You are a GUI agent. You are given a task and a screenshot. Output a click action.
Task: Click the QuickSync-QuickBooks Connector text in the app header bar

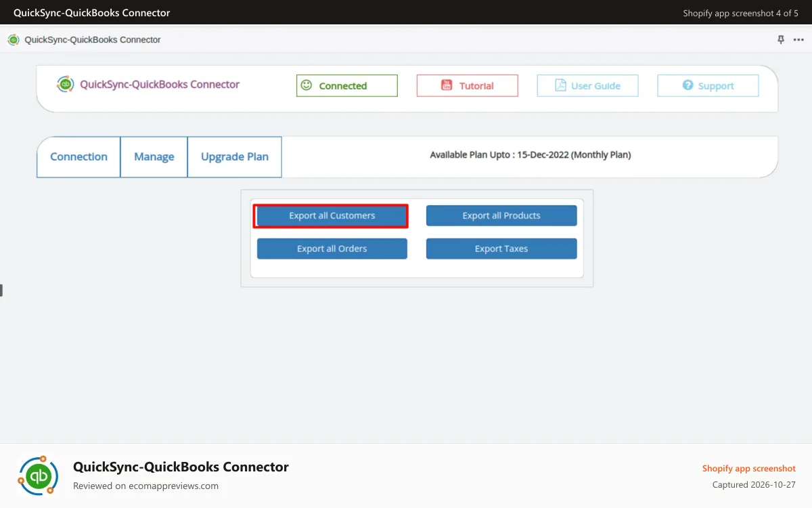coord(93,40)
